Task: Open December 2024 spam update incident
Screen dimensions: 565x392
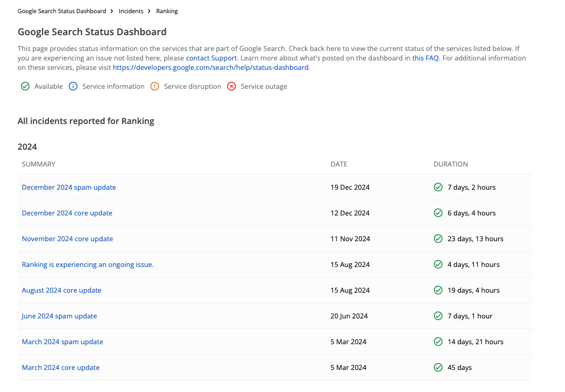Action: pyautogui.click(x=69, y=187)
